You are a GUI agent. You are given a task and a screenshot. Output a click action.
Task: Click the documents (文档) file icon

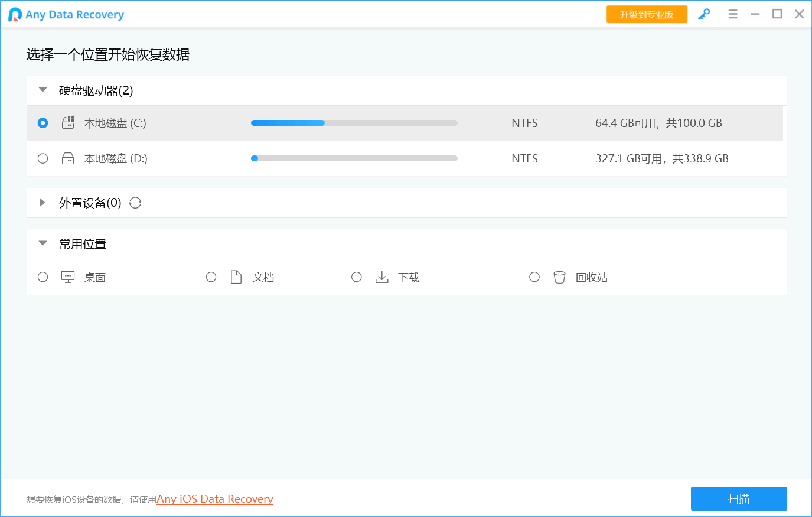[x=236, y=277]
